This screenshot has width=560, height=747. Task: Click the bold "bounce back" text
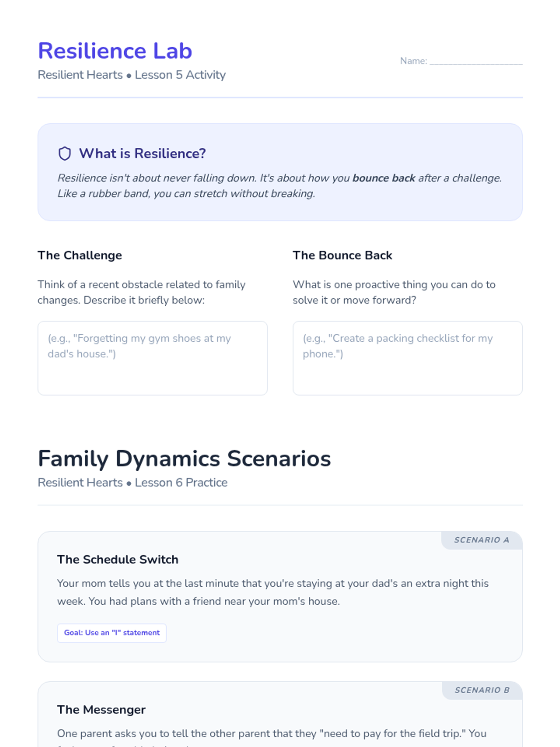[384, 178]
